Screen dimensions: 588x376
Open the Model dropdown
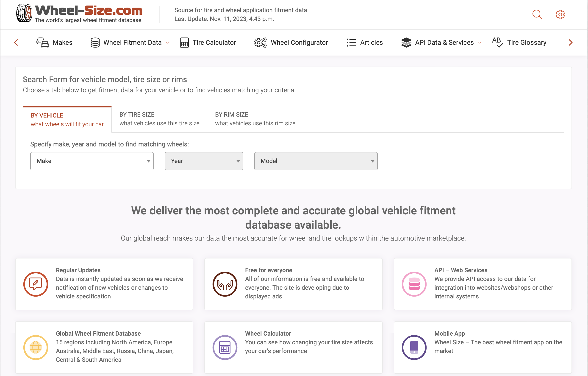316,161
